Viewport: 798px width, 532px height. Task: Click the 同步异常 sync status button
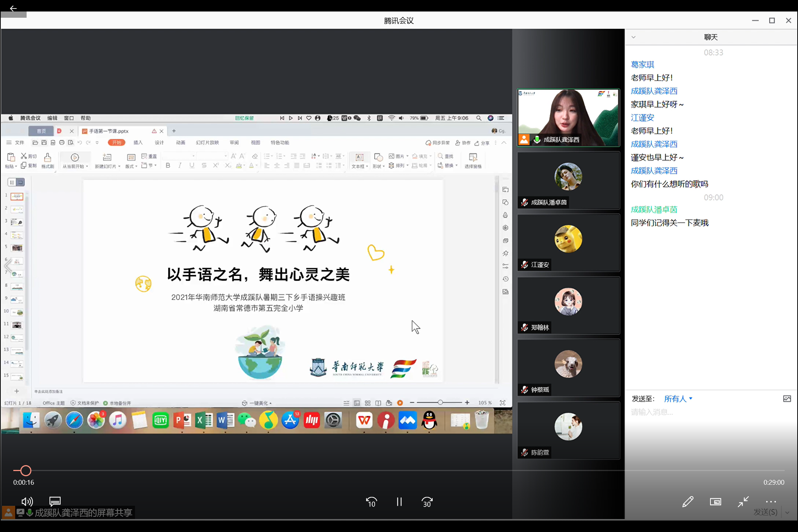(x=438, y=143)
